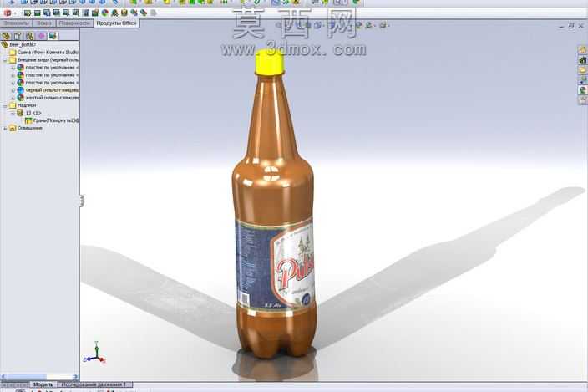The width and height of the screenshot is (588, 392).
Task: Click the collapse handle on the feature tree panel edge
Action: tap(81, 201)
